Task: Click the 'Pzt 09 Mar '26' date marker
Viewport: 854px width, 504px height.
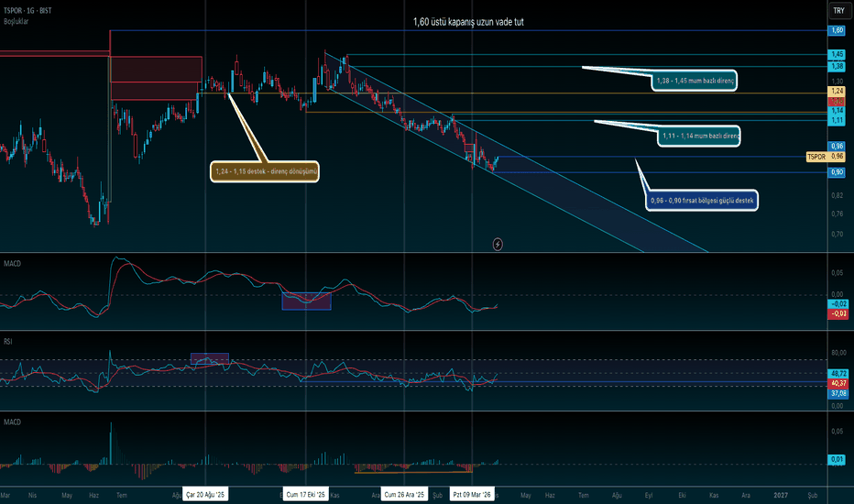Action: [x=473, y=495]
